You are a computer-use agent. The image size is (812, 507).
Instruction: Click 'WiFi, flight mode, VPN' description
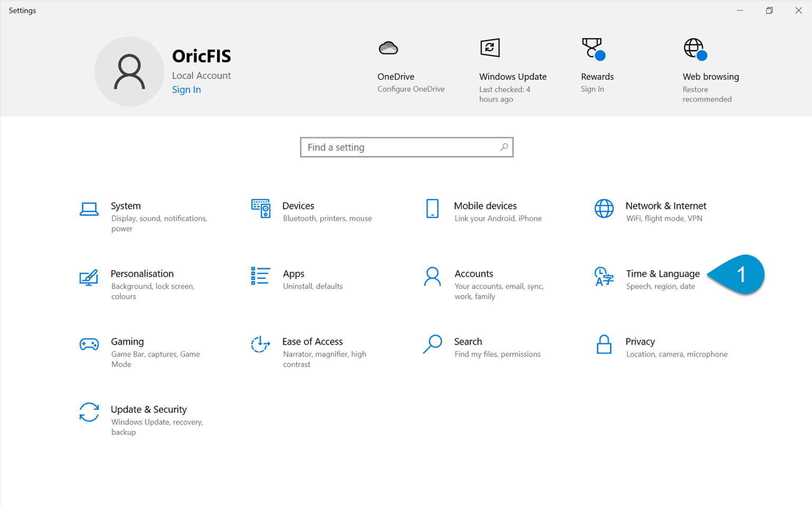[664, 218]
